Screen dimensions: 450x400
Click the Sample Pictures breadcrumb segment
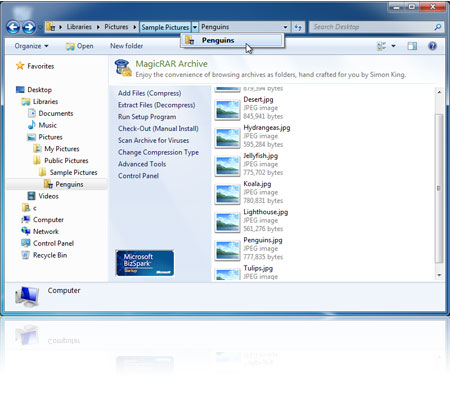(165, 27)
